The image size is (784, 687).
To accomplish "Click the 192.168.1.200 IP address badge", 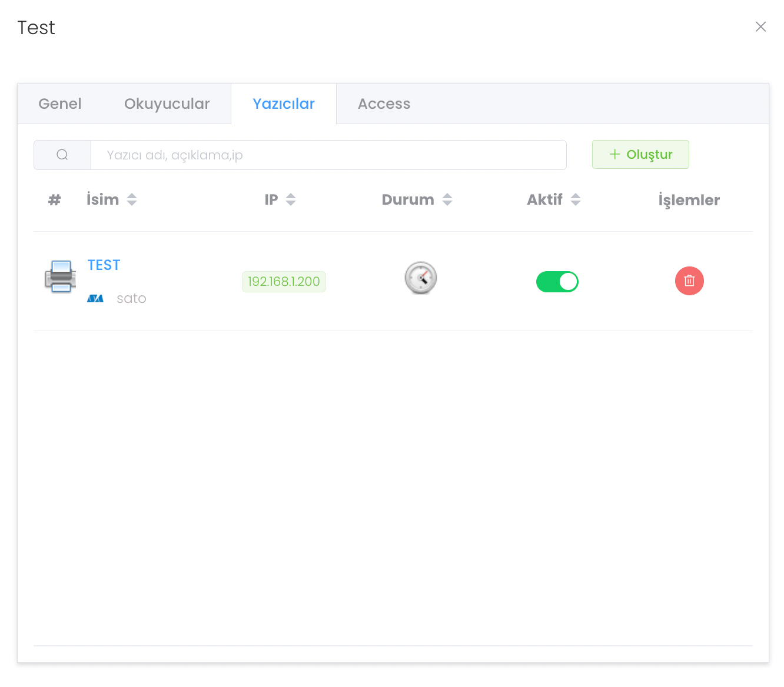I will click(x=284, y=282).
